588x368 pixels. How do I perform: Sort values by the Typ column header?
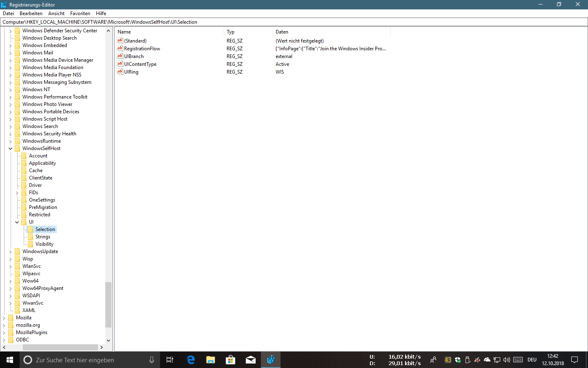pyautogui.click(x=248, y=32)
